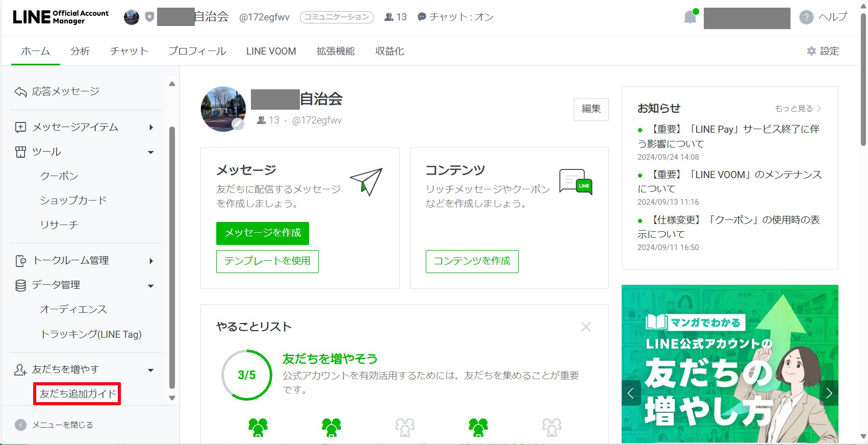Switch to the 分析 tab
This screenshot has width=868, height=445.
pos(80,51)
